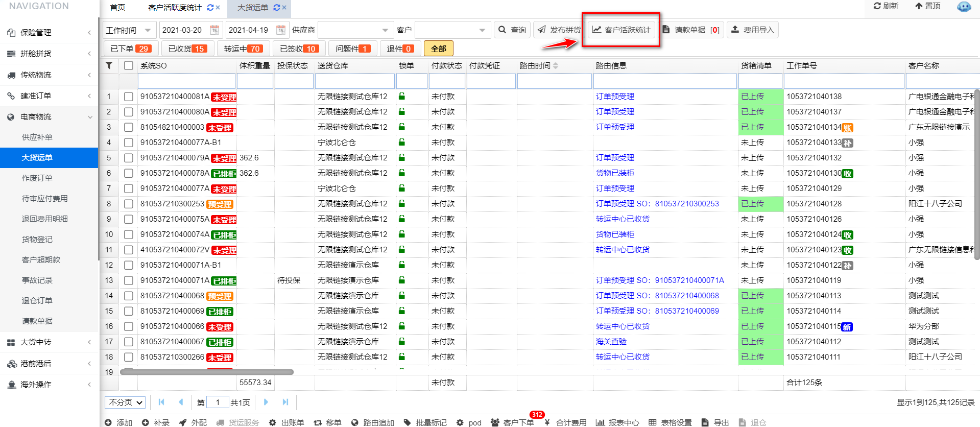The image size is (980, 427).
Task: Click the next page arrow icon
Action: 266,402
